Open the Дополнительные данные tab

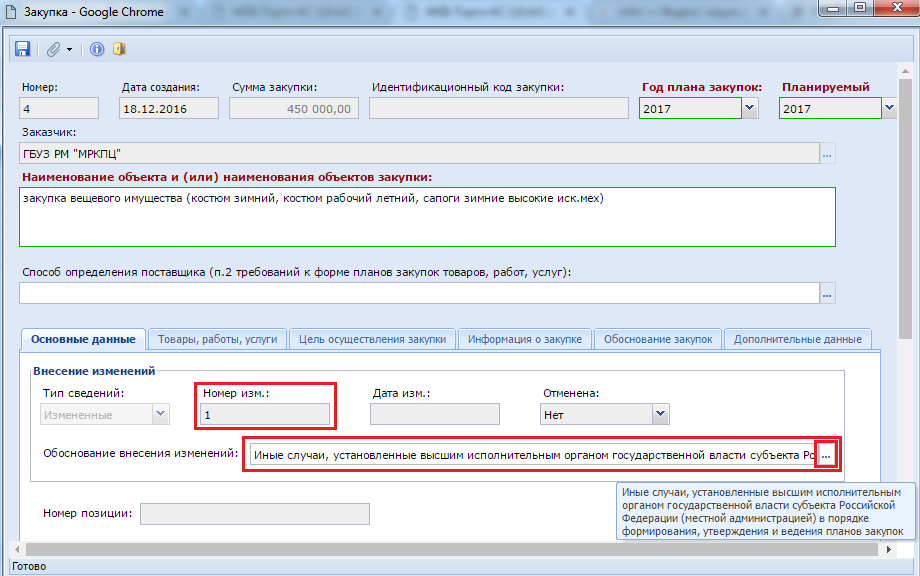coord(797,339)
